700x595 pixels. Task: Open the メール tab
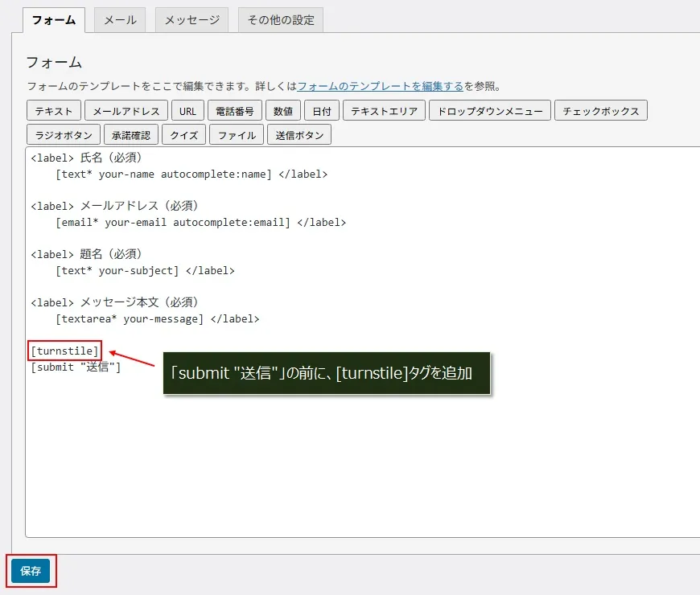(120, 20)
